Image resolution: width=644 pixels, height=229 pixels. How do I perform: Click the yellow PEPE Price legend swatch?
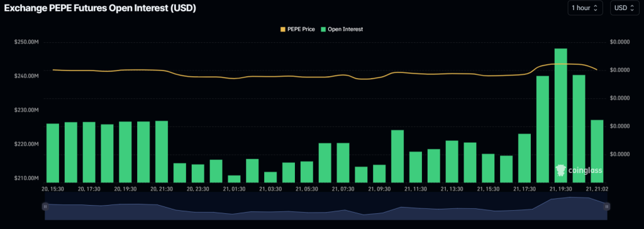click(282, 30)
